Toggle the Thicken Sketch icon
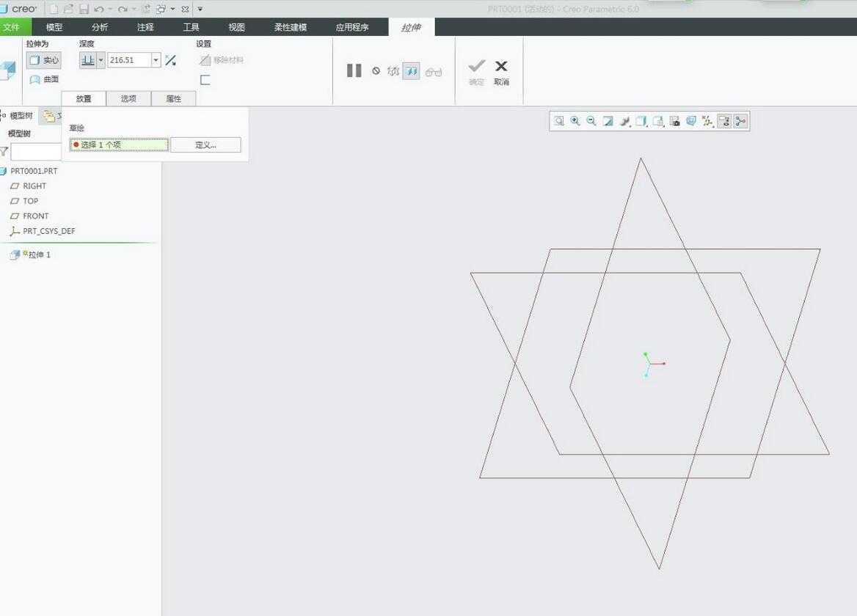 (x=205, y=80)
